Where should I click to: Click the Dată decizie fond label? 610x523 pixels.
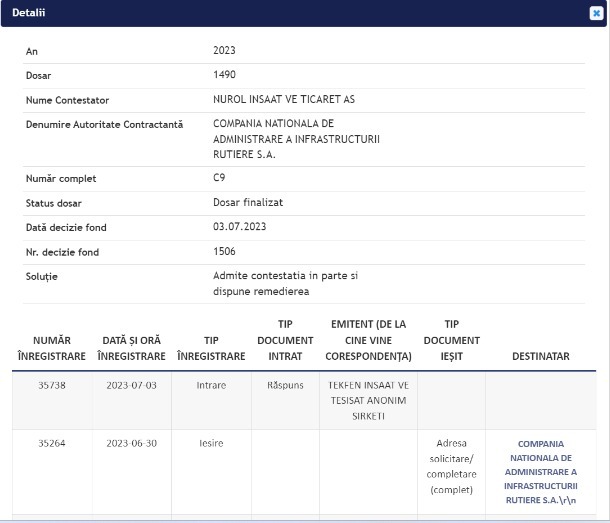[x=66, y=228]
